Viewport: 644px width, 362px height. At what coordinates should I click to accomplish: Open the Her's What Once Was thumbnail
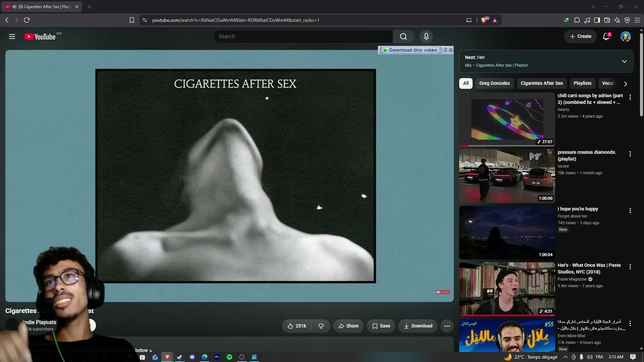click(x=507, y=289)
